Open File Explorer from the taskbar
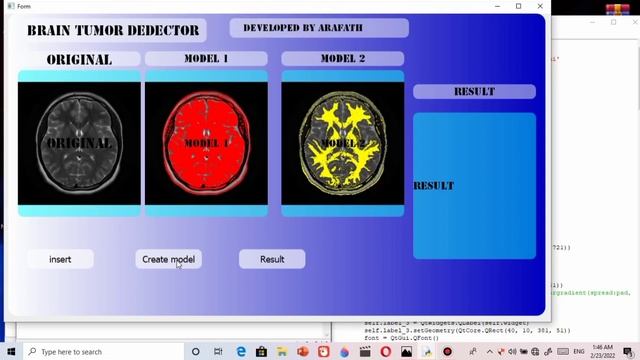The image size is (640, 360). [x=282, y=351]
